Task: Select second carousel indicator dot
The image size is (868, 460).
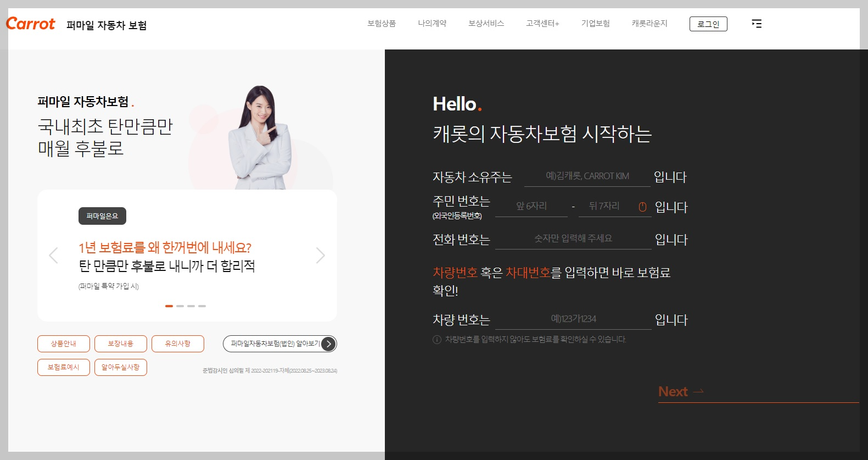Action: 180,306
